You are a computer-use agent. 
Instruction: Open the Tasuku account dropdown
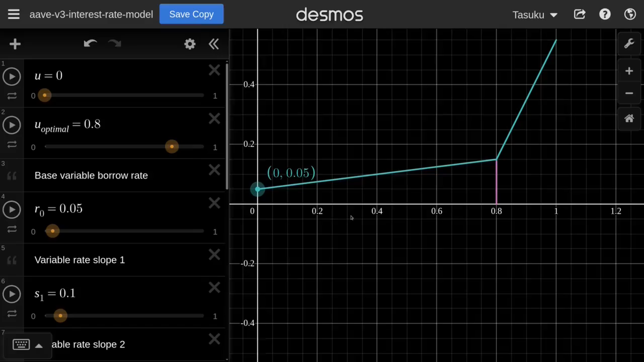click(535, 15)
